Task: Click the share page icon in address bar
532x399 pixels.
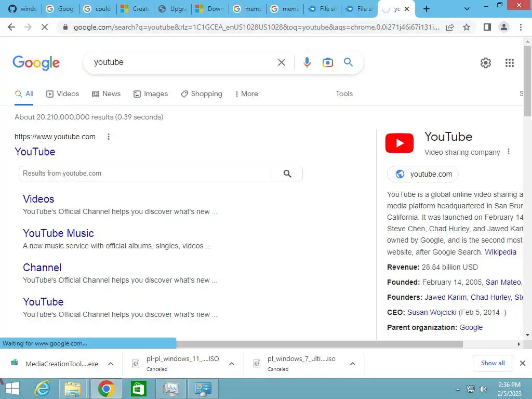Action: [x=450, y=27]
